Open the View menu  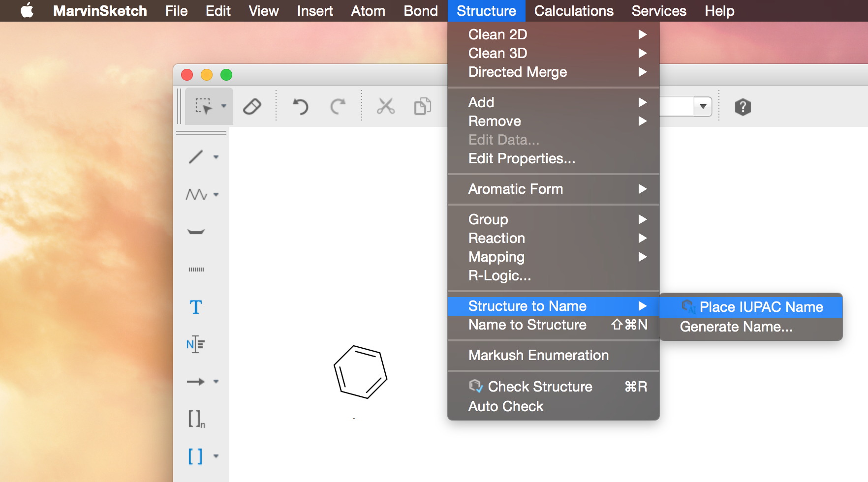(264, 11)
